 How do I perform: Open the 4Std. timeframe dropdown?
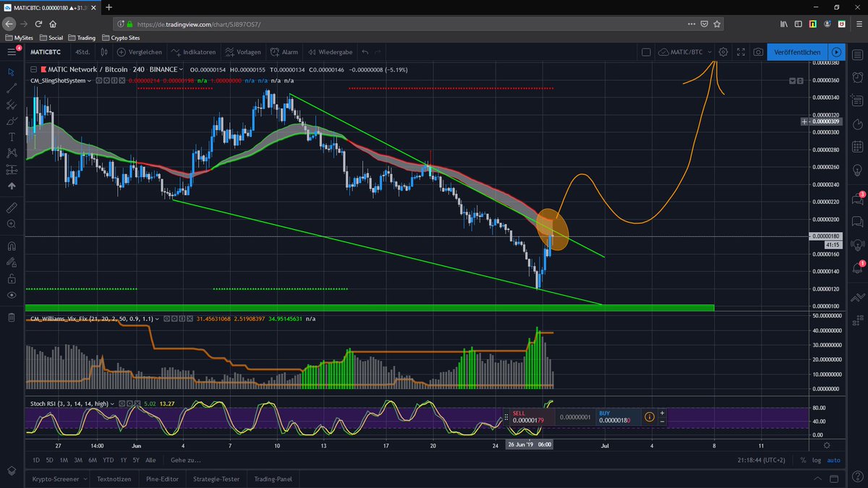click(82, 52)
